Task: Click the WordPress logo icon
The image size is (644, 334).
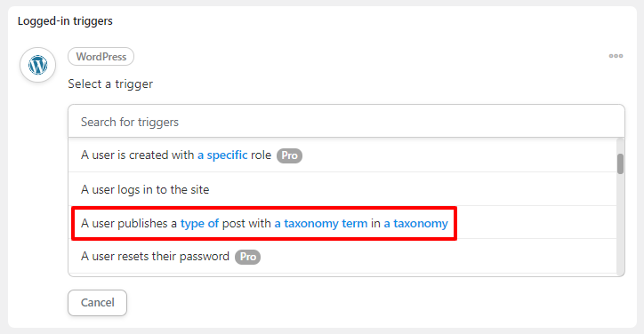Action: click(x=37, y=65)
